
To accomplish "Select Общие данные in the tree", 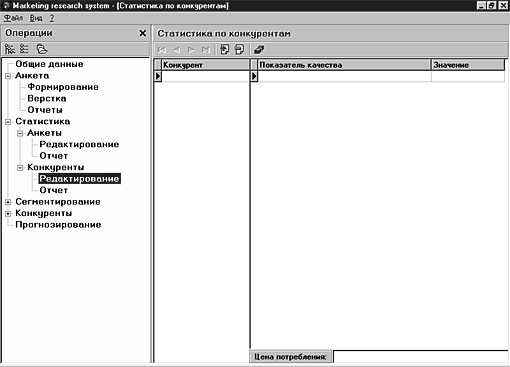I will point(49,64).
